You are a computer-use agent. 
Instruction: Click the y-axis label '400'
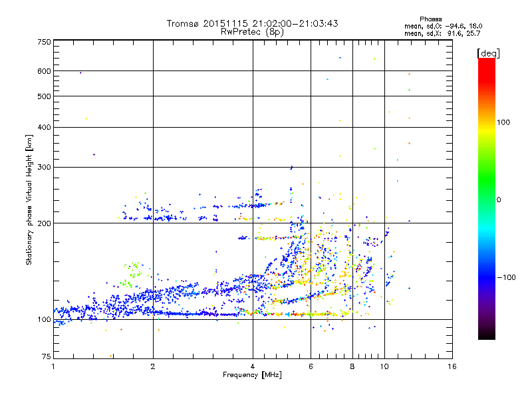pos(44,127)
